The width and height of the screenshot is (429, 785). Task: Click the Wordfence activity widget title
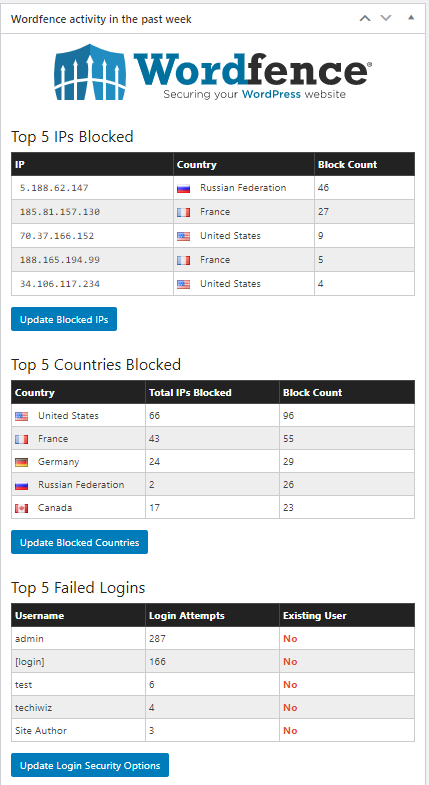point(101,20)
